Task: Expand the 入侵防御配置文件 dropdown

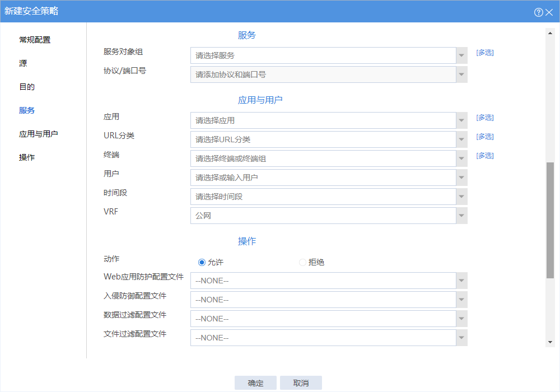Action: pyautogui.click(x=461, y=300)
